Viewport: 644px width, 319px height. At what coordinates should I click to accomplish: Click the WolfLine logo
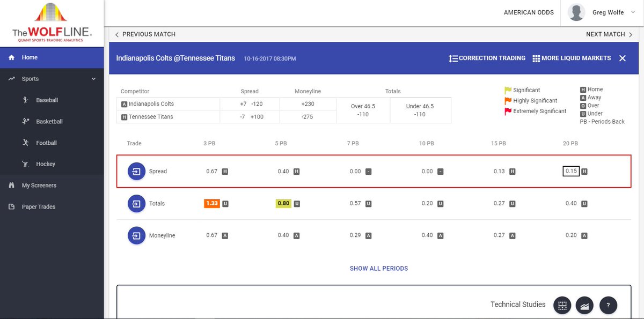point(52,22)
